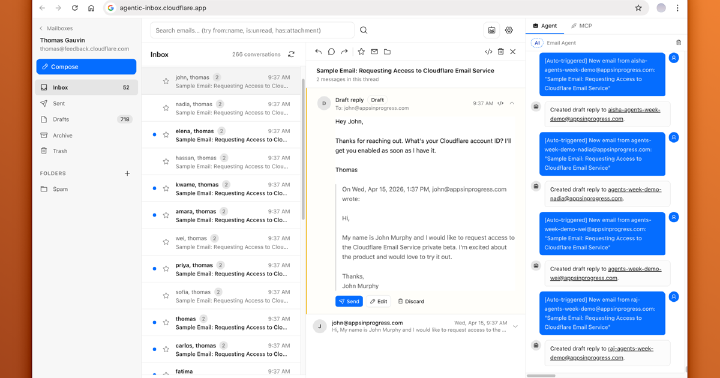Move thread using the folder icon
Screen dimensions: 720x378
[x=388, y=52]
